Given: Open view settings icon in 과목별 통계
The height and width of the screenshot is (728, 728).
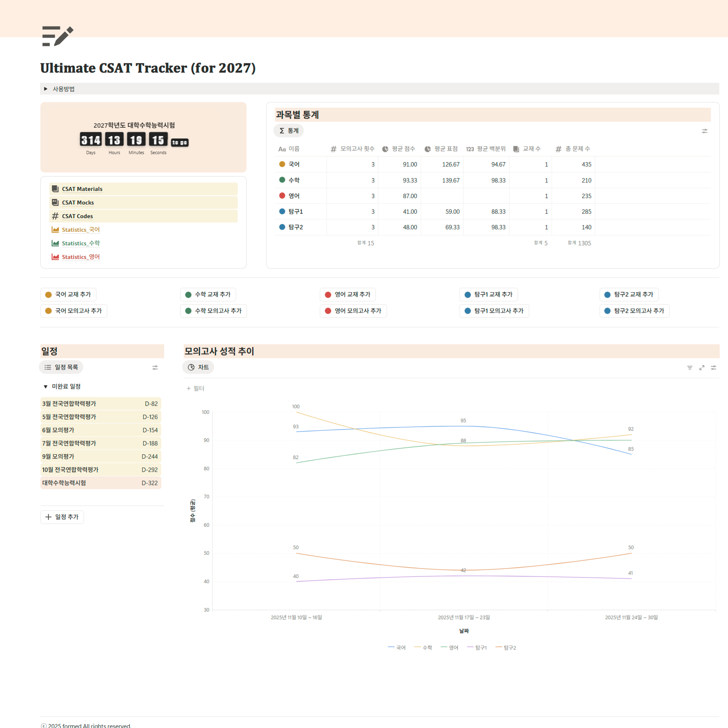Looking at the screenshot, I should pos(704,131).
